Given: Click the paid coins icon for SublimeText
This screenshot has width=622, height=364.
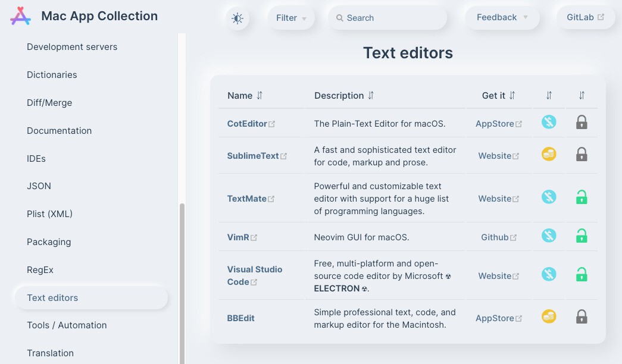Looking at the screenshot, I should pyautogui.click(x=549, y=155).
